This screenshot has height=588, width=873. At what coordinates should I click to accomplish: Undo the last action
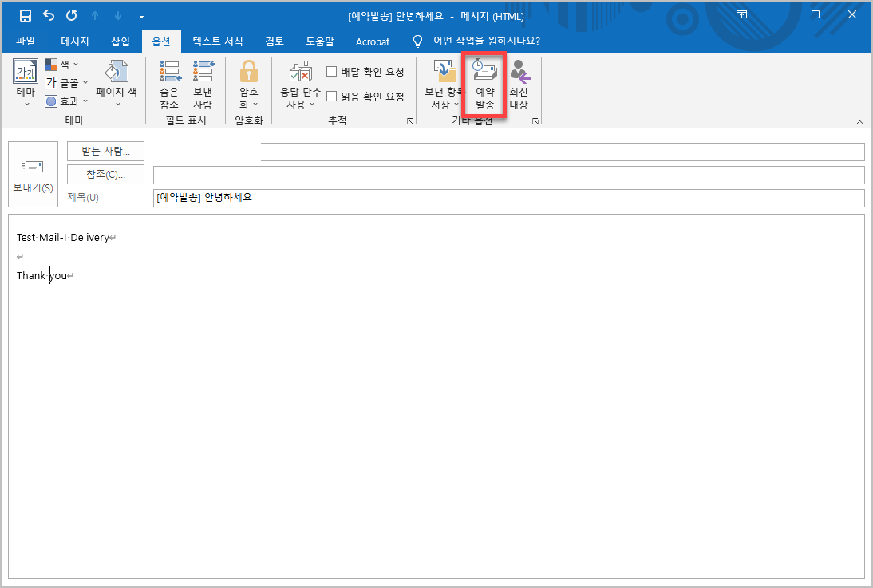point(49,16)
